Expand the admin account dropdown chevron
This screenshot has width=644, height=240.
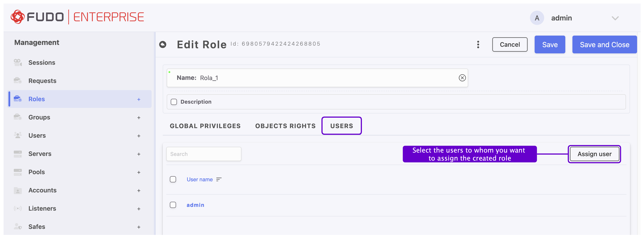click(x=615, y=18)
